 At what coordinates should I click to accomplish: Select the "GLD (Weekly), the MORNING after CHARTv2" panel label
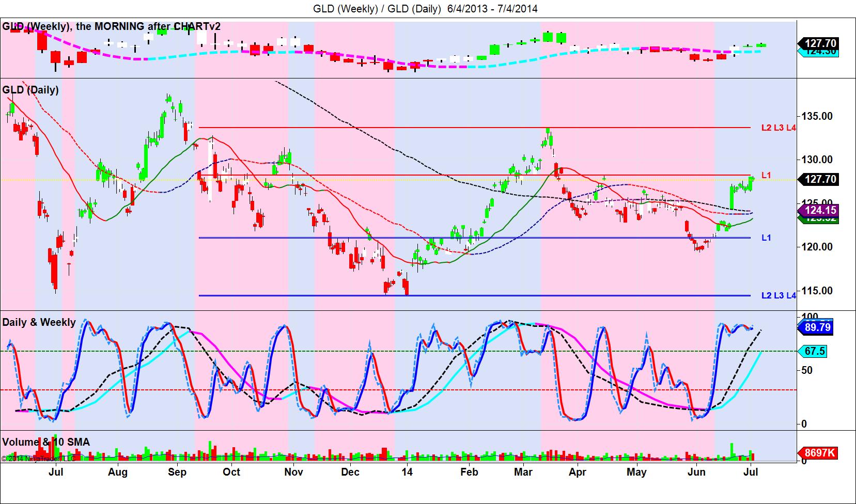pyautogui.click(x=112, y=26)
